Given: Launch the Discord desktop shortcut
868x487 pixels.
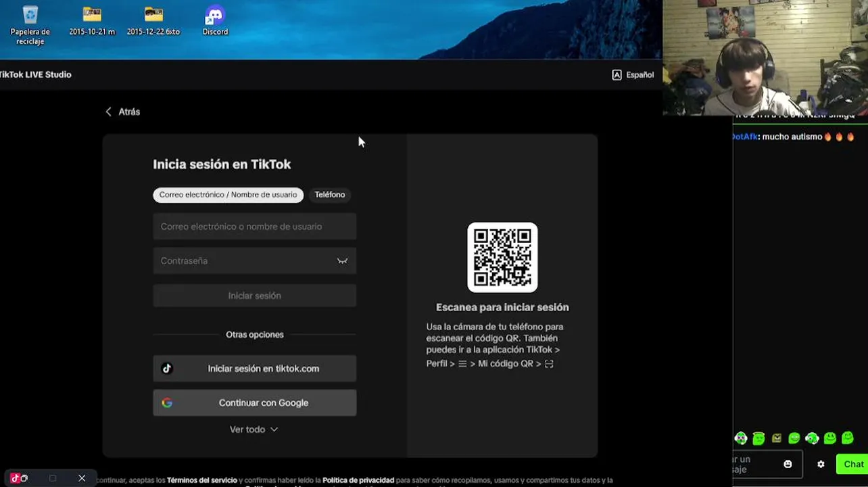Looking at the screenshot, I should click(x=215, y=21).
